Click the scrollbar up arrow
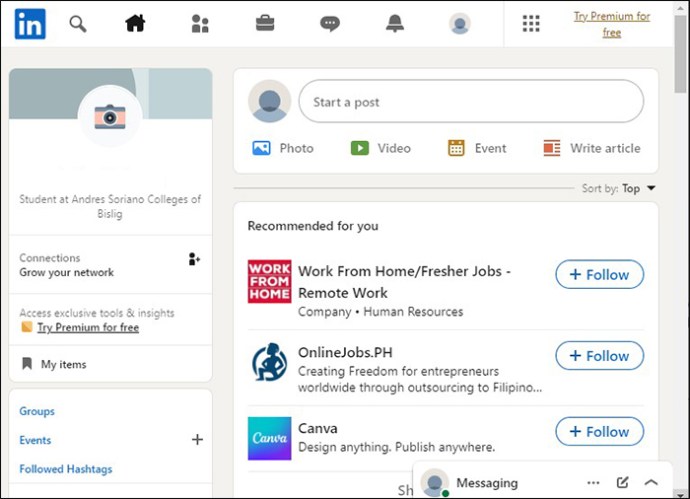Image resolution: width=690 pixels, height=499 pixels. tap(681, 7)
